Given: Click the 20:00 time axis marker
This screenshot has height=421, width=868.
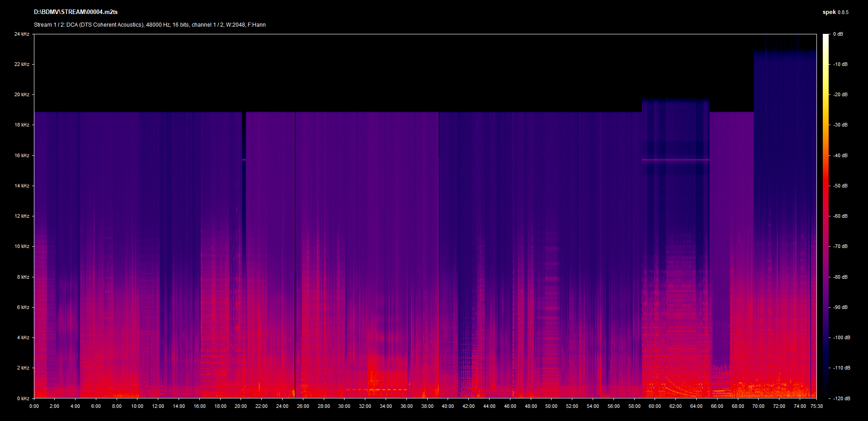Looking at the screenshot, I should [241, 406].
